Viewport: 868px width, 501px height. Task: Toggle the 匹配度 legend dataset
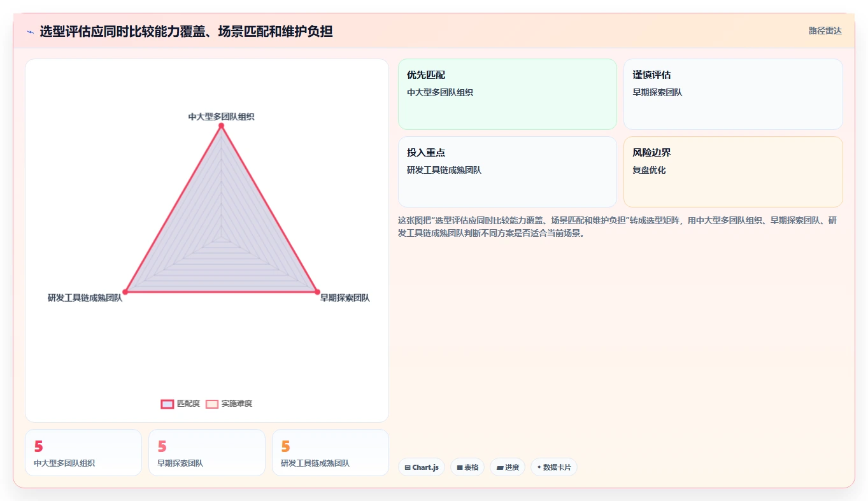click(181, 404)
